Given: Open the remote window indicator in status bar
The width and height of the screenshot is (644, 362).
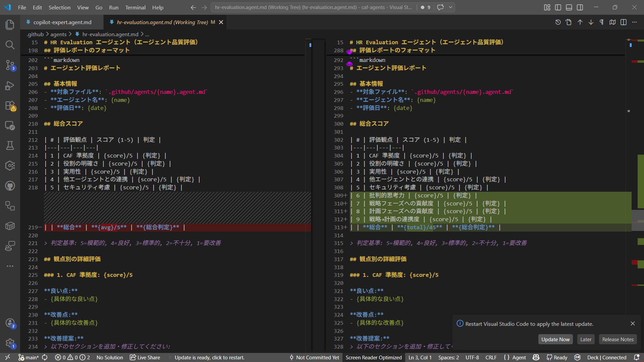Looking at the screenshot, I should [7, 358].
